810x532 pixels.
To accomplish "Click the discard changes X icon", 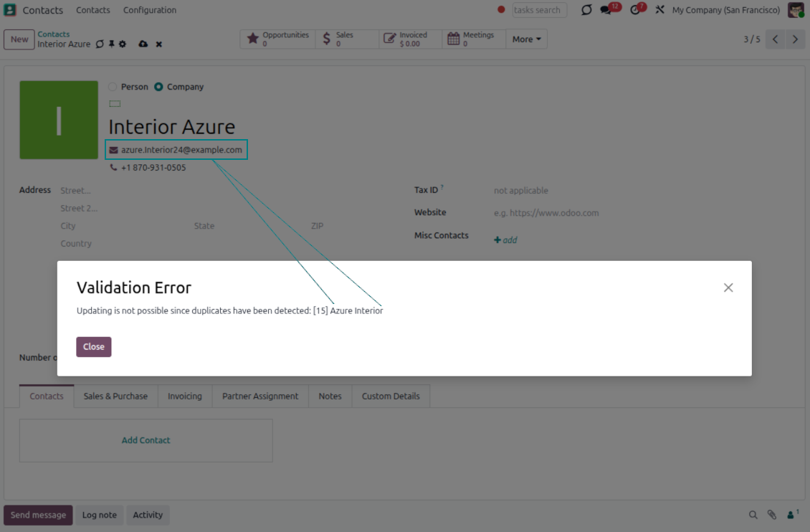I will click(159, 44).
